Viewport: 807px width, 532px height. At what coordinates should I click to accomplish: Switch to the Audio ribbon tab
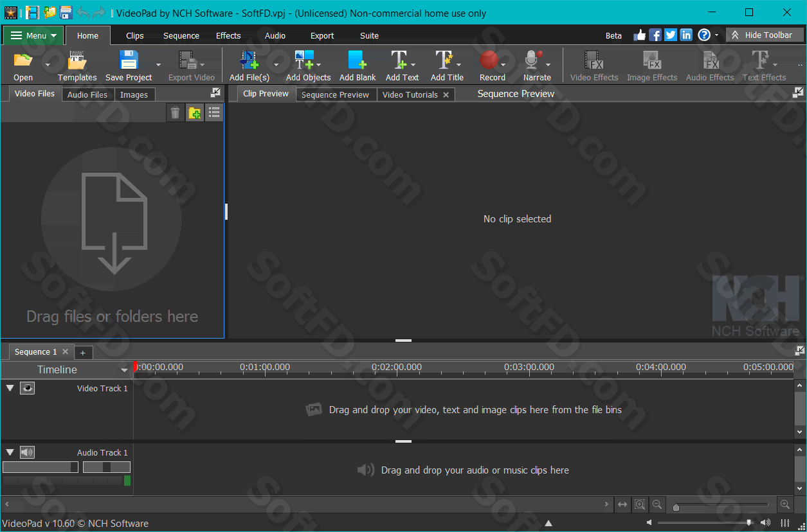coord(275,35)
